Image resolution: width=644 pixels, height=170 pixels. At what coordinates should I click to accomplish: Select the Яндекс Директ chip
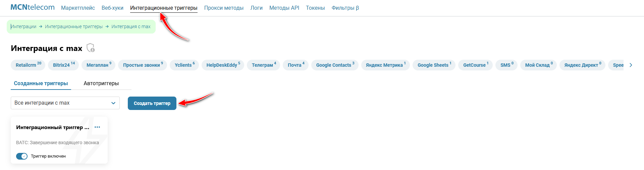[x=583, y=65]
